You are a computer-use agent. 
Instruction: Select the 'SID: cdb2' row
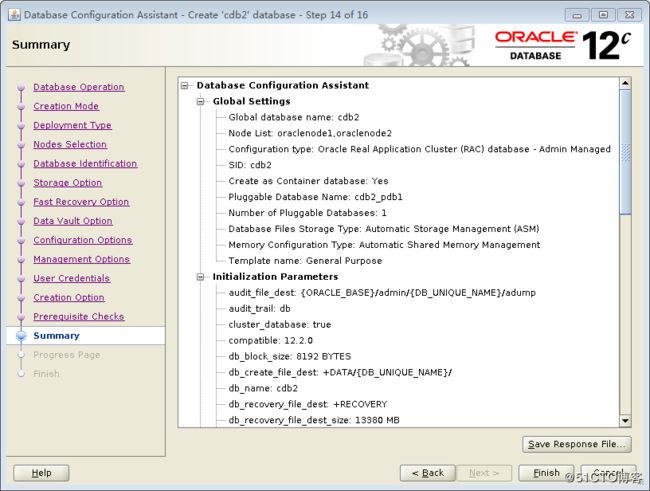pyautogui.click(x=250, y=165)
